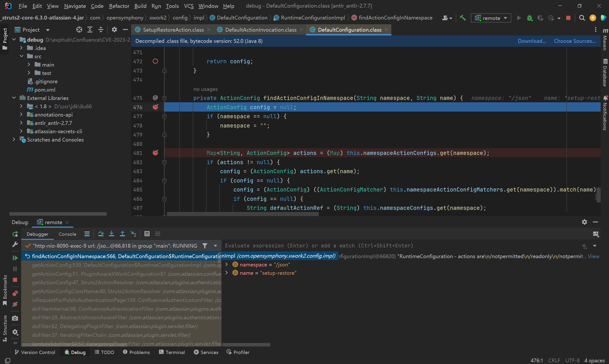Open the Problems tool window
This screenshot has width=609, height=364.
coord(136,352)
